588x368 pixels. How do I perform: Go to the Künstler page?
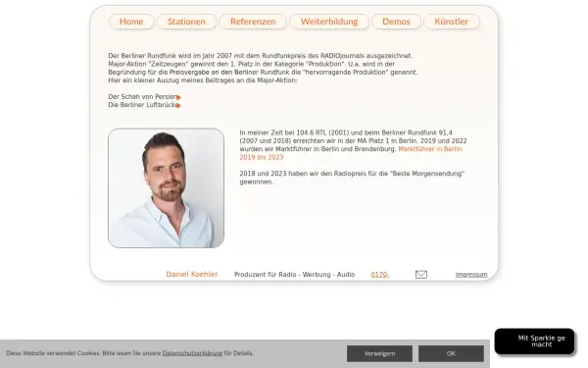coord(452,22)
